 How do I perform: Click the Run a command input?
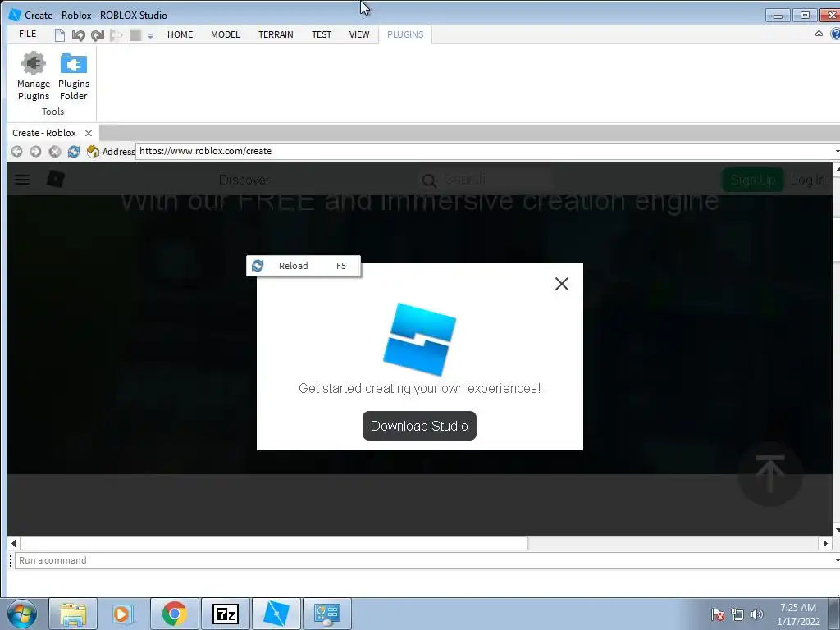(x=423, y=560)
